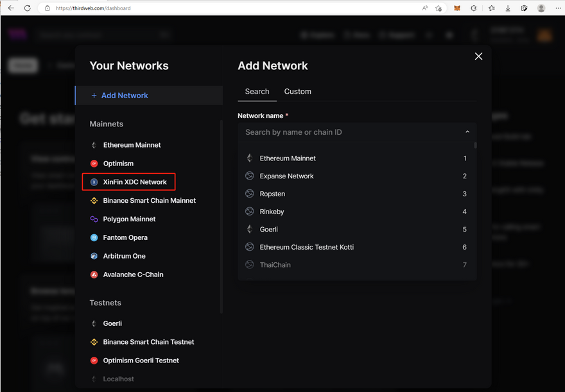Switch to the Search tab
The height and width of the screenshot is (392, 565).
257,92
